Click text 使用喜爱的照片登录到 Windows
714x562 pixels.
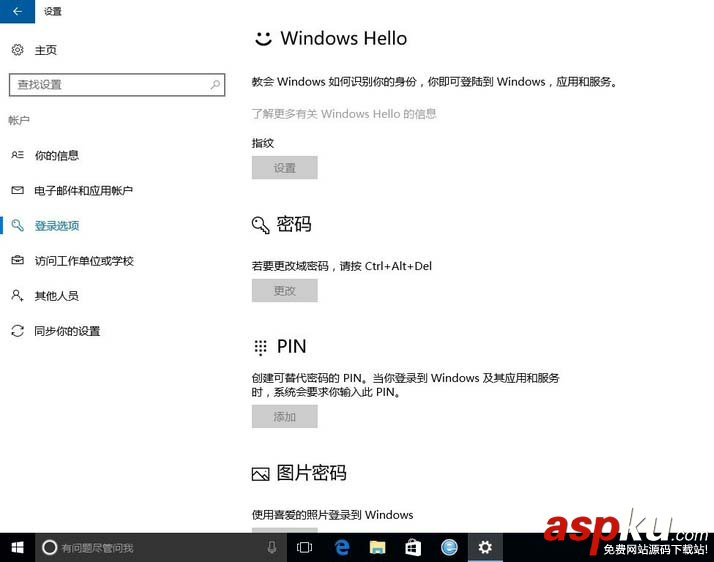pyautogui.click(x=332, y=515)
